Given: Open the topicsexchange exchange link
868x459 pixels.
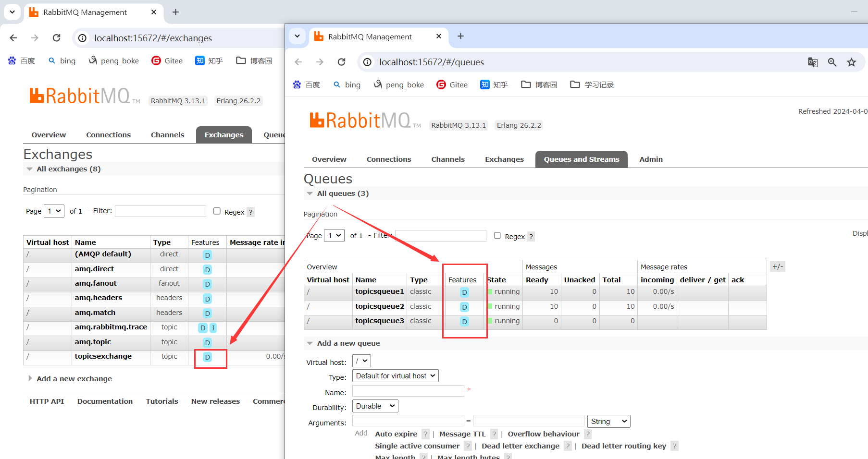Looking at the screenshot, I should pos(103,356).
